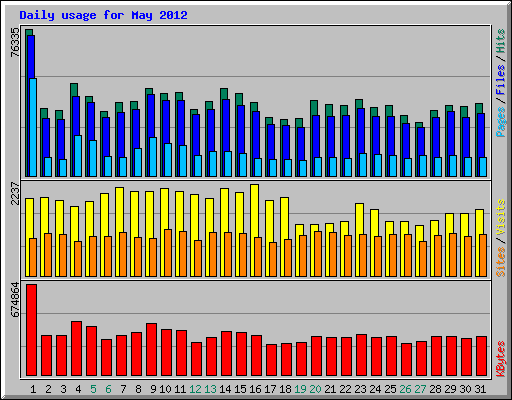Viewport: 512px width, 400px height.
Task: Click the 2237 axis label
Action: tap(15, 193)
